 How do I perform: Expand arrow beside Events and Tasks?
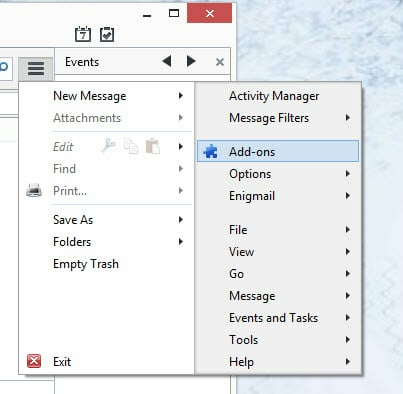click(348, 317)
